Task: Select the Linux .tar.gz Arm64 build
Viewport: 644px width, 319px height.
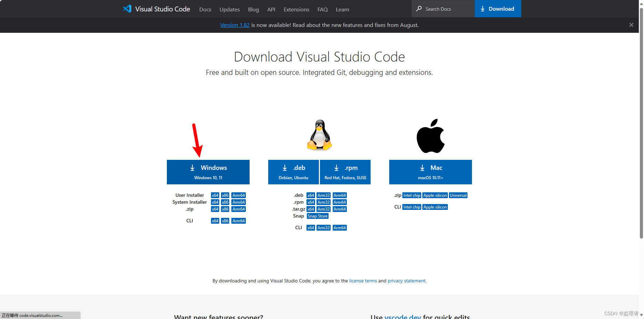Action: coord(340,209)
